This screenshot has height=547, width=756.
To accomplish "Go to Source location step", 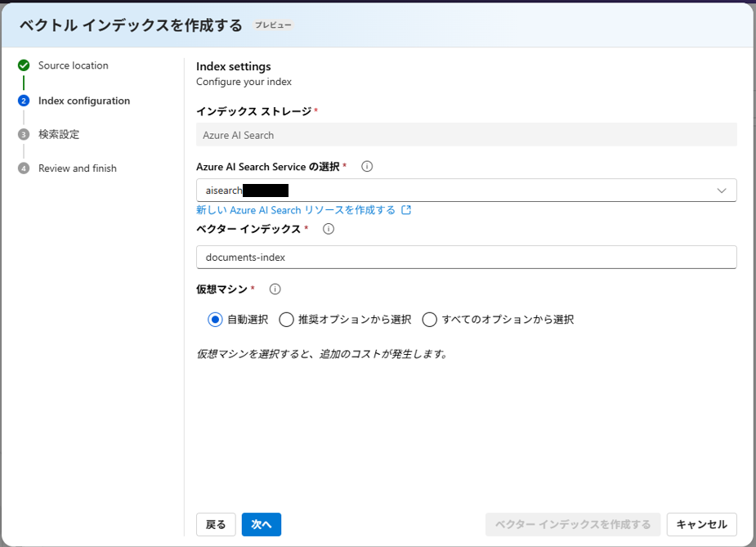I will point(74,65).
